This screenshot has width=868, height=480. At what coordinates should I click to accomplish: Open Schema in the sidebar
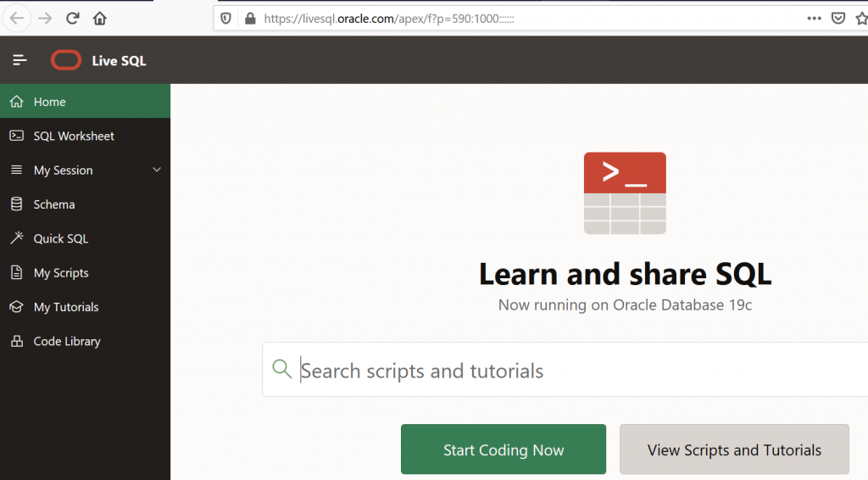click(86, 204)
